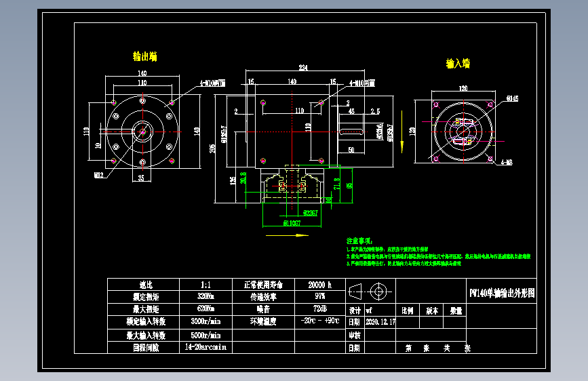Select the -20℃ - +90℃ temperature value
Screen dimensions: 588x381
coord(320,321)
